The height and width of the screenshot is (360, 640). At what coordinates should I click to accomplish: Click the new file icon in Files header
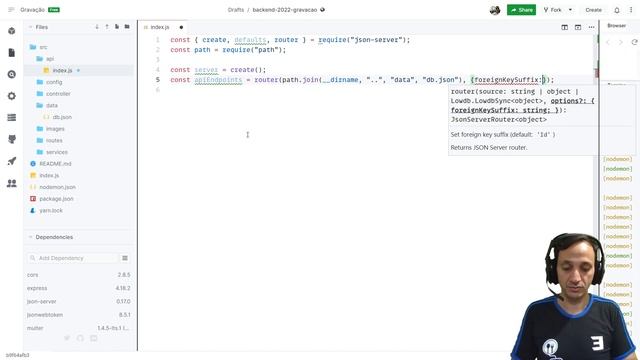point(117,27)
